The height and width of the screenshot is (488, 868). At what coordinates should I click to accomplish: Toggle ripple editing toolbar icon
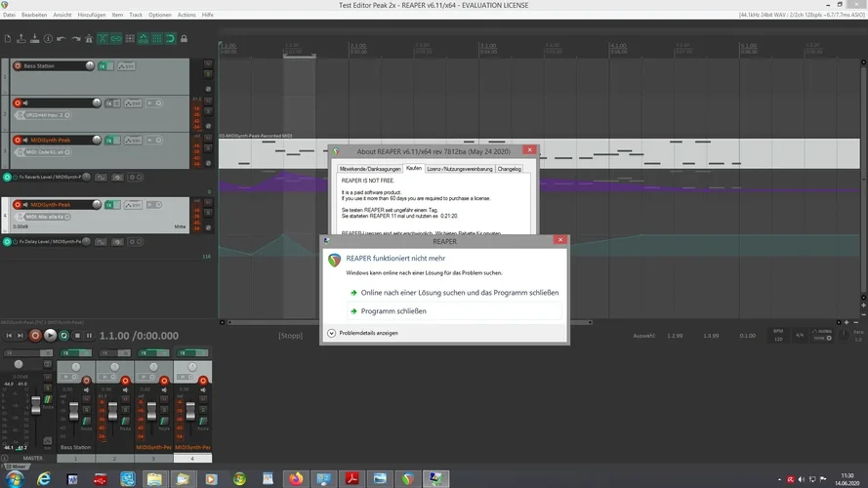tap(130, 39)
